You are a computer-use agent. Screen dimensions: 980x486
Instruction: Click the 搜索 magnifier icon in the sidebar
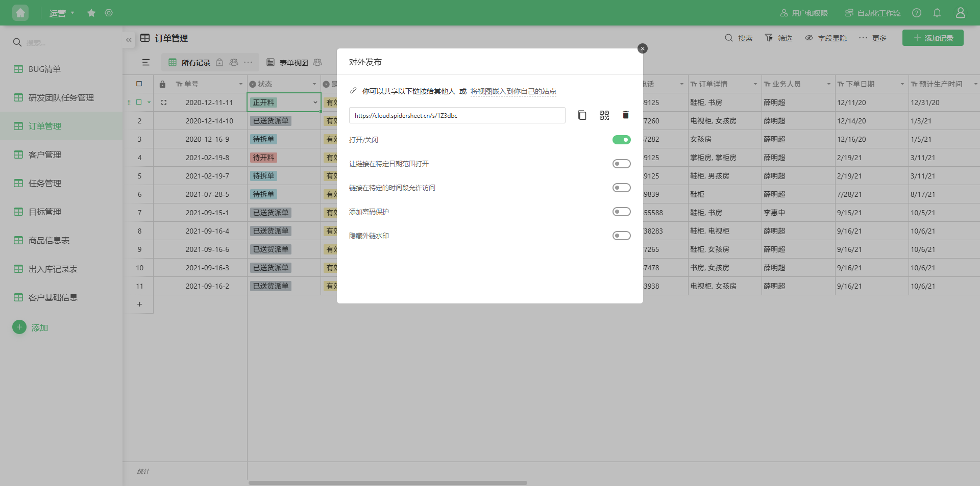click(17, 42)
